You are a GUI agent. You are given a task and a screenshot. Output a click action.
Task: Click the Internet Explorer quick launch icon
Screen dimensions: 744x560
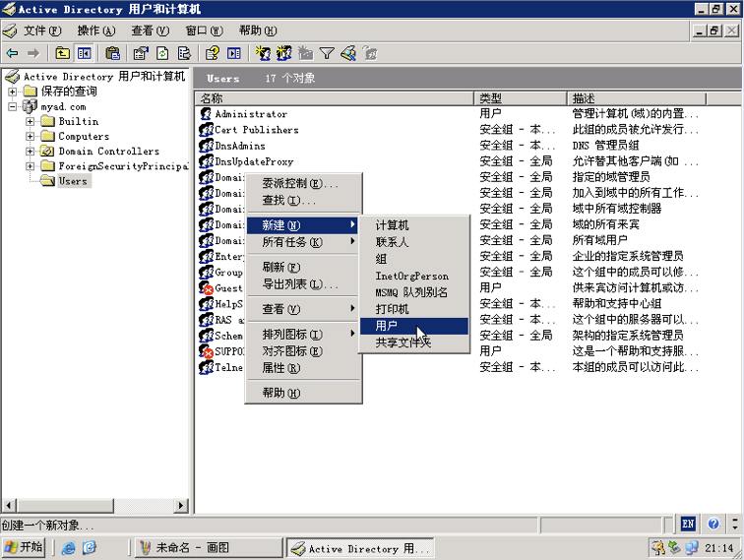click(x=68, y=548)
